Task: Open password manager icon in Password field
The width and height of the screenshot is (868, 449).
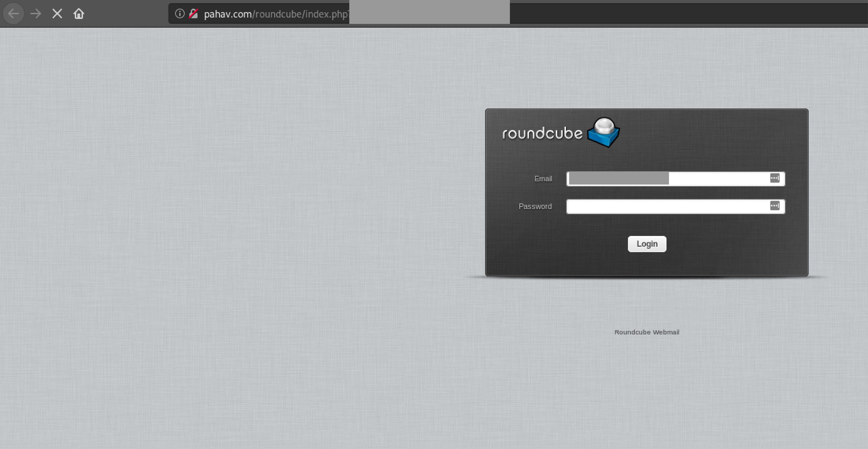Action: tap(775, 206)
